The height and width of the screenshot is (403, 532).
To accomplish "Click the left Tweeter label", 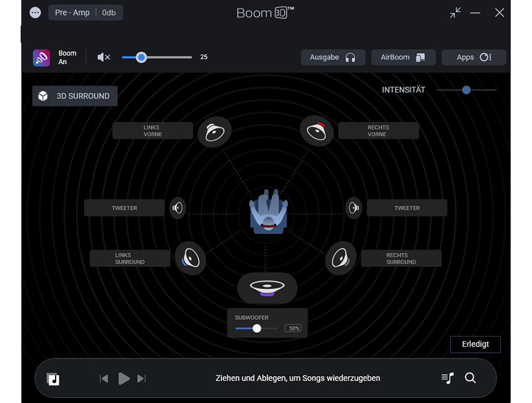I will [x=124, y=208].
